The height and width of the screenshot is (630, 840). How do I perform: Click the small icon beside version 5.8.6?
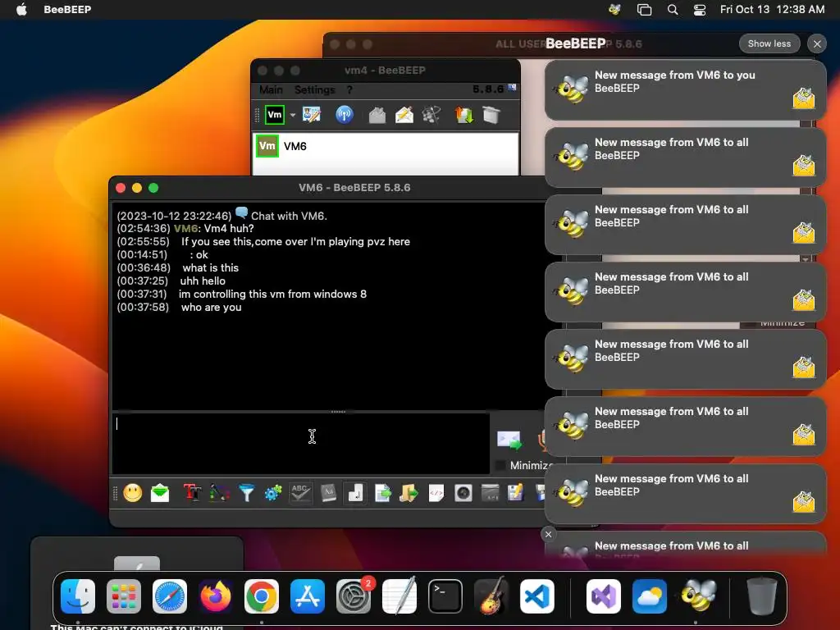(512, 87)
